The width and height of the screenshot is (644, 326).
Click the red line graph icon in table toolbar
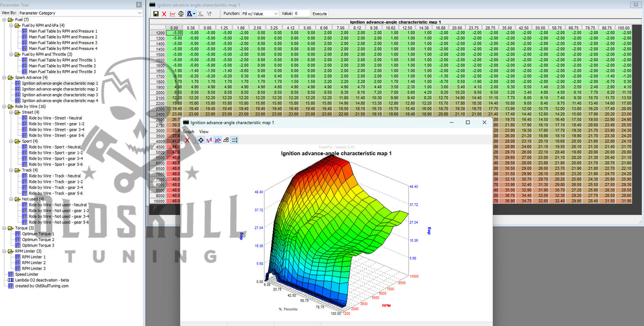tap(172, 14)
